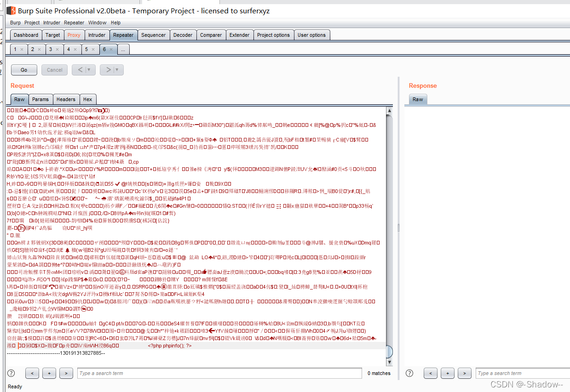Screen dimensions: 570x392
Task: Switch to the Dashboard tab
Action: 26,35
